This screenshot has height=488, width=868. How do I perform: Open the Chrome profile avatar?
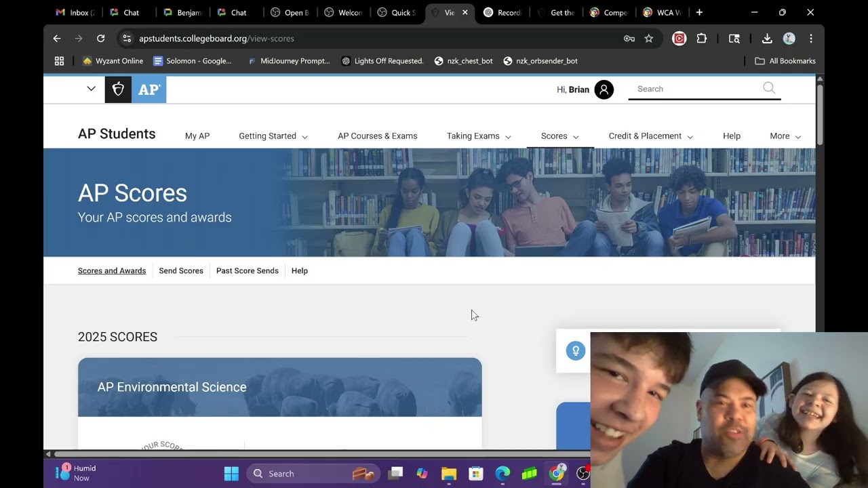tap(789, 39)
